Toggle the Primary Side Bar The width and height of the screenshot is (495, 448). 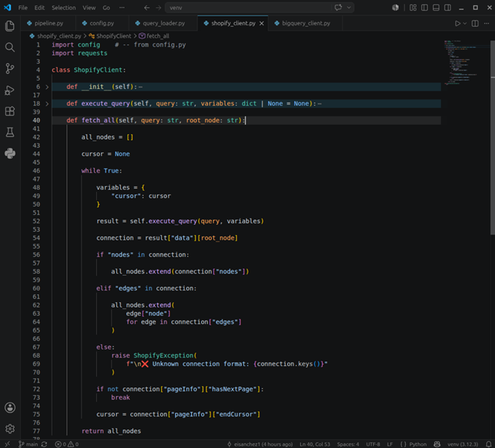point(424,8)
